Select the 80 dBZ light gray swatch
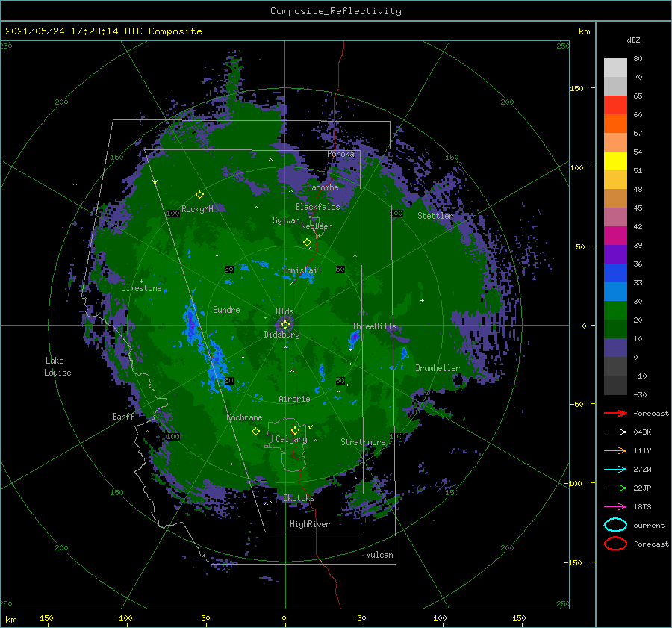 click(615, 67)
